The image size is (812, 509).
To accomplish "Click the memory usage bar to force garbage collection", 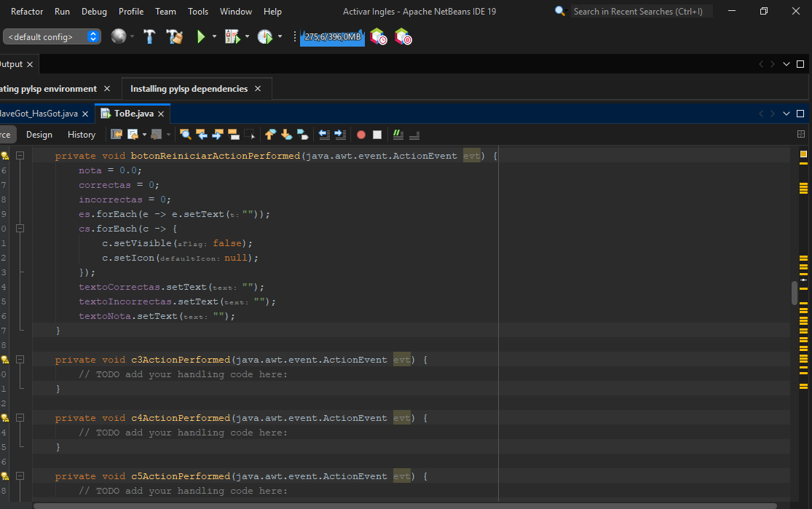I will [x=332, y=36].
